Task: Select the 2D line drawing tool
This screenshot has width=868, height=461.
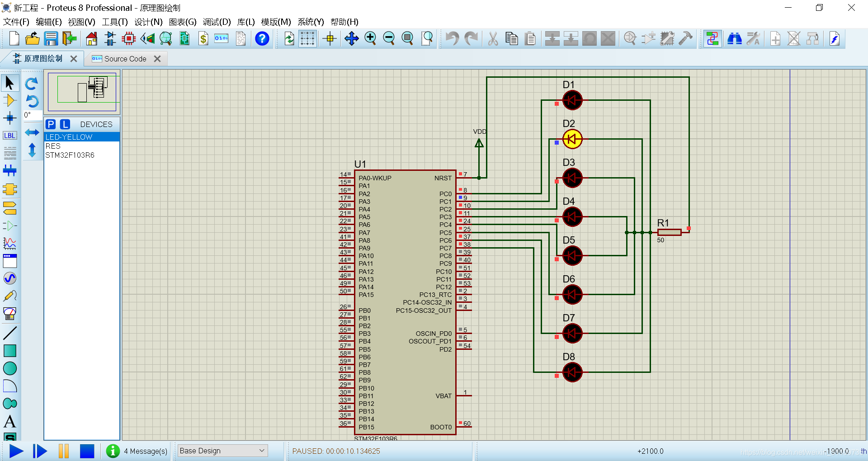Action: [9, 333]
